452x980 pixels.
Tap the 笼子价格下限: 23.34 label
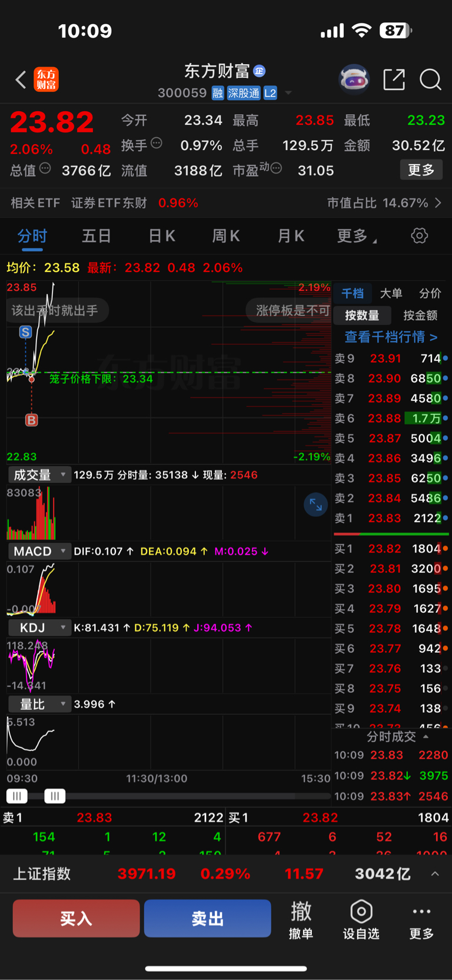(101, 379)
